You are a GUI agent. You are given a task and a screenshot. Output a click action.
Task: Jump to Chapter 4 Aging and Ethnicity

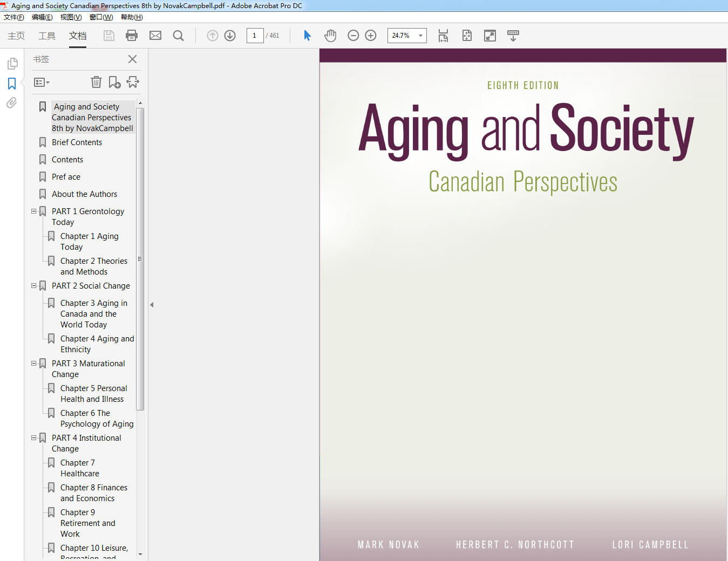97,344
